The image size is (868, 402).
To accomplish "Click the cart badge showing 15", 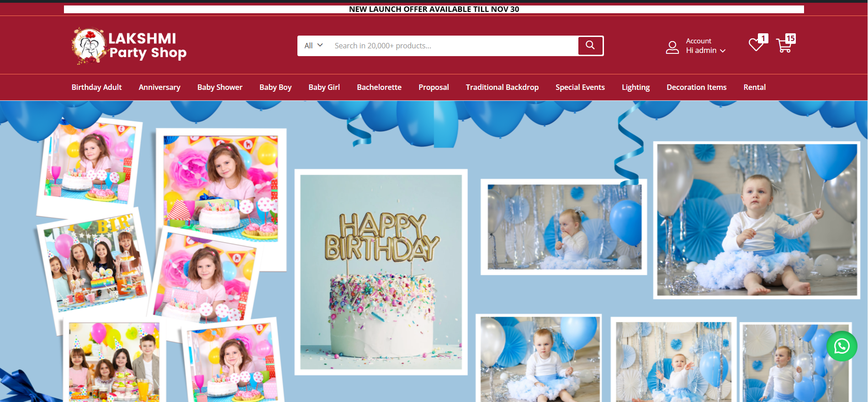I will point(790,38).
